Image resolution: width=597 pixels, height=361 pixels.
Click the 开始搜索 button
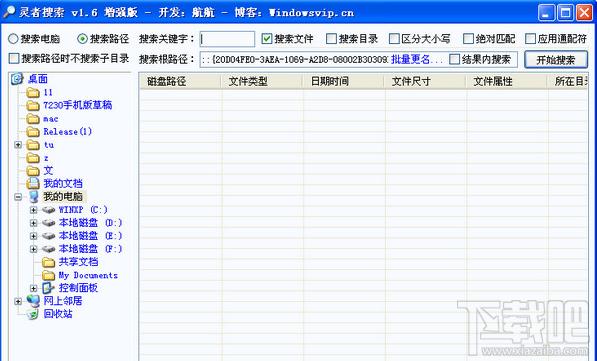[x=556, y=60]
